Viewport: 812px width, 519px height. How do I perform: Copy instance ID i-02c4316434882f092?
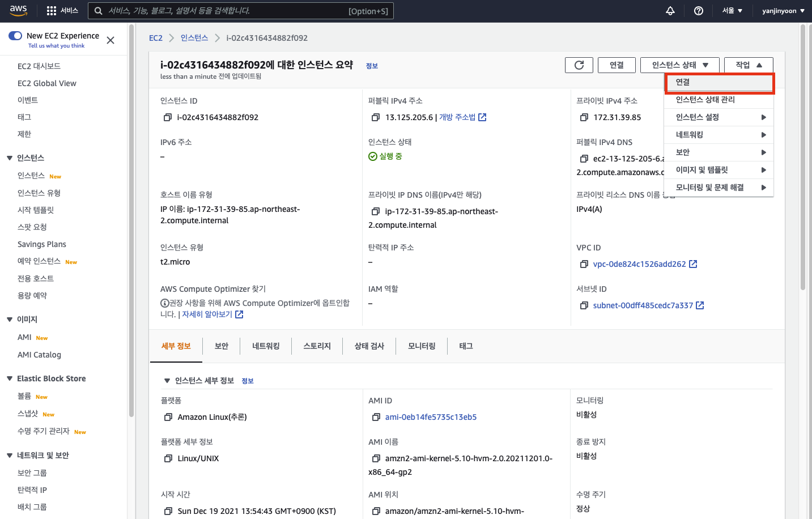(168, 117)
